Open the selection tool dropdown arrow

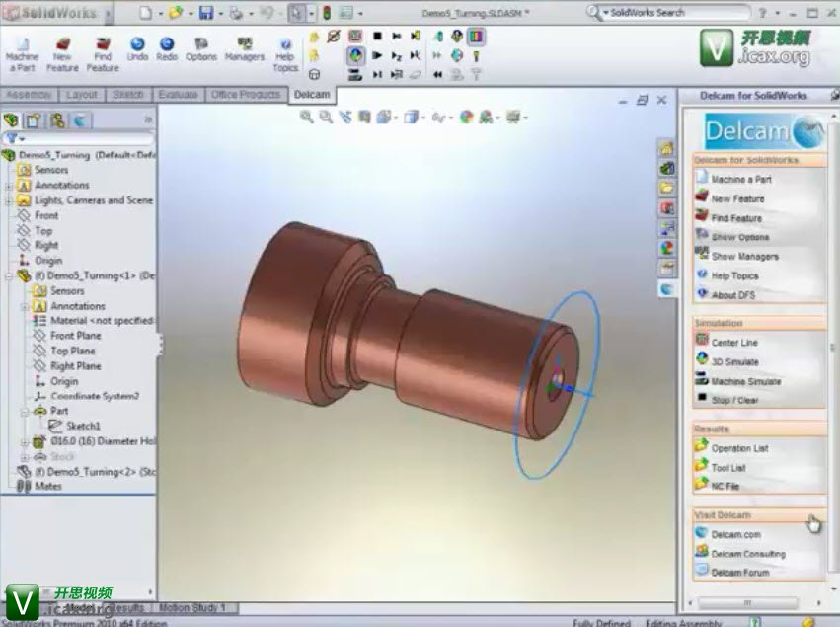click(x=311, y=13)
